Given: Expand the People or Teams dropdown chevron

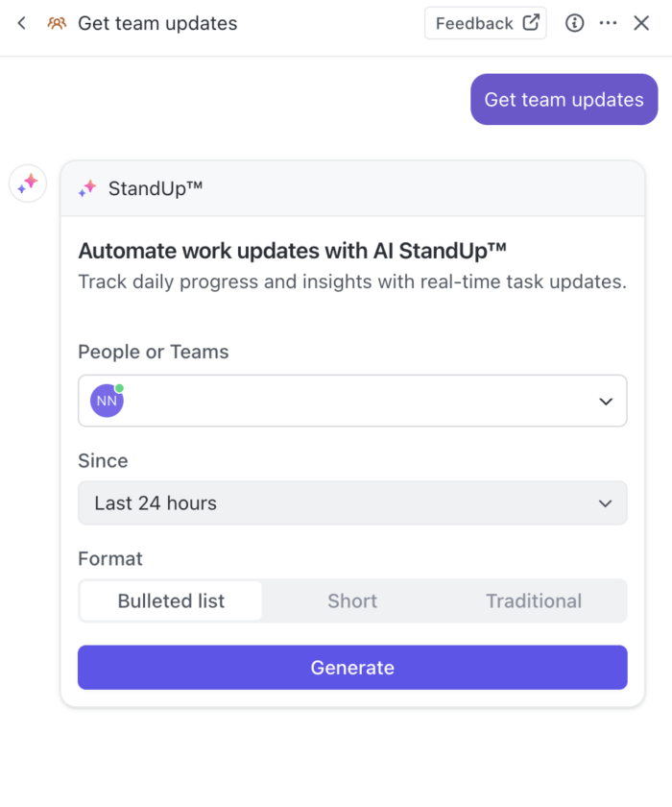Looking at the screenshot, I should [x=606, y=402].
